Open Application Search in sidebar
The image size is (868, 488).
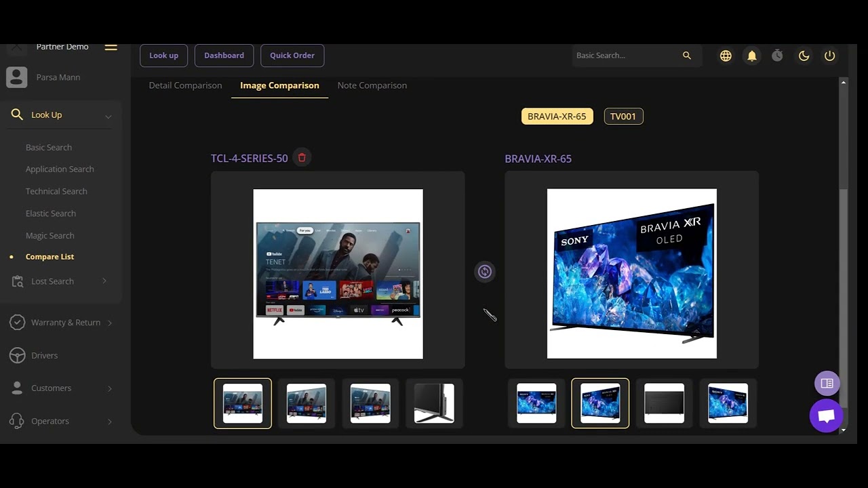click(x=60, y=169)
